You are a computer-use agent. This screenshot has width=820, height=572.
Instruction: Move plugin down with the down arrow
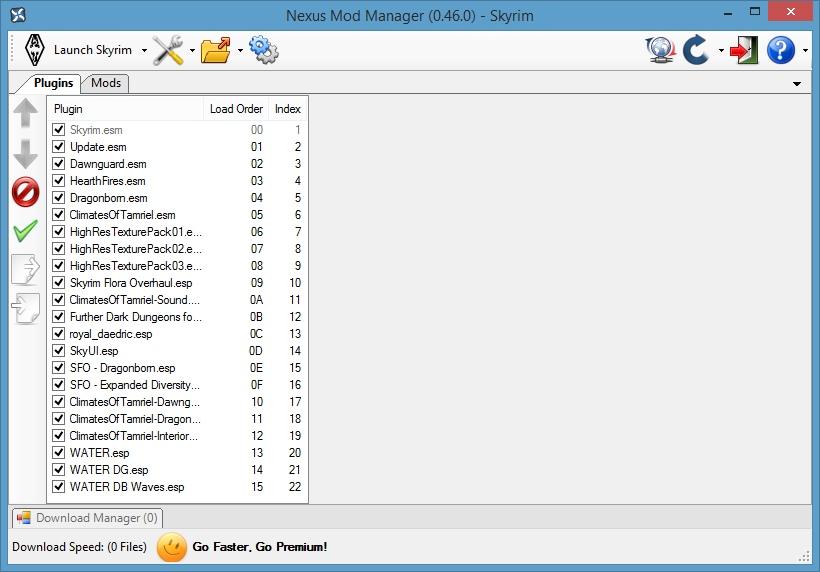pyautogui.click(x=25, y=154)
